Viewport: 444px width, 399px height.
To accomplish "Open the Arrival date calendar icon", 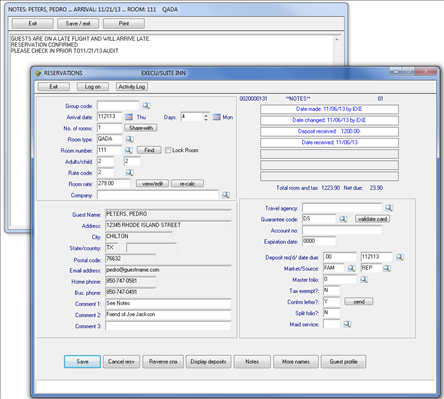I will 129,117.
